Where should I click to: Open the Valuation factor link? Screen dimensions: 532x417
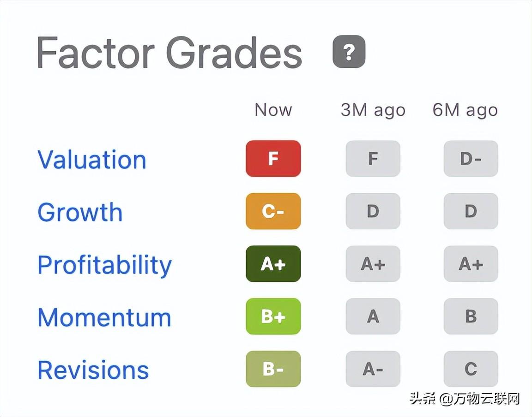92,159
